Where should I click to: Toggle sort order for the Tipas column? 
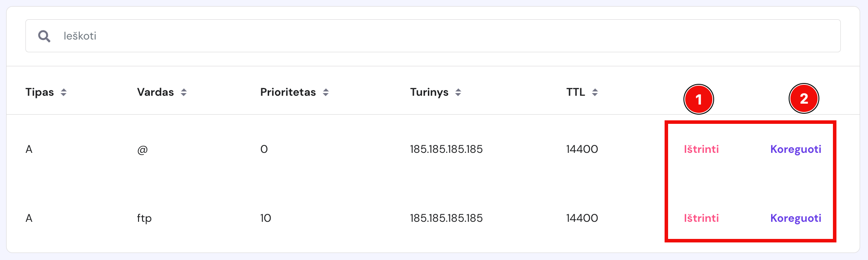(x=65, y=92)
